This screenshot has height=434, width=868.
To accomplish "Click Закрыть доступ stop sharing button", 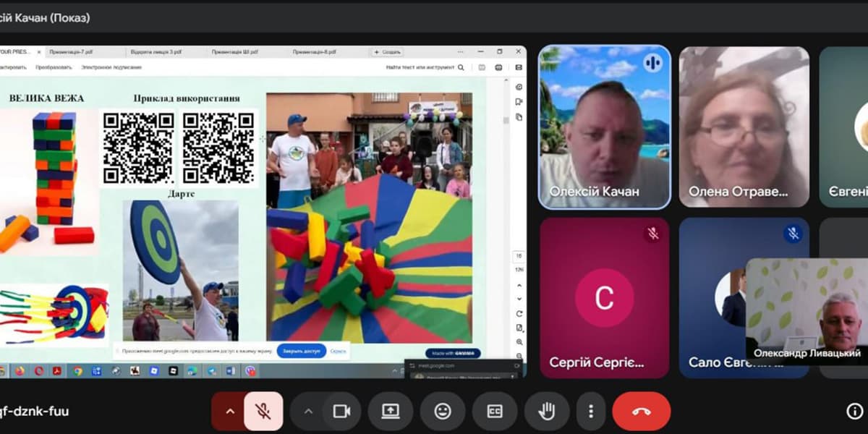I will [302, 351].
